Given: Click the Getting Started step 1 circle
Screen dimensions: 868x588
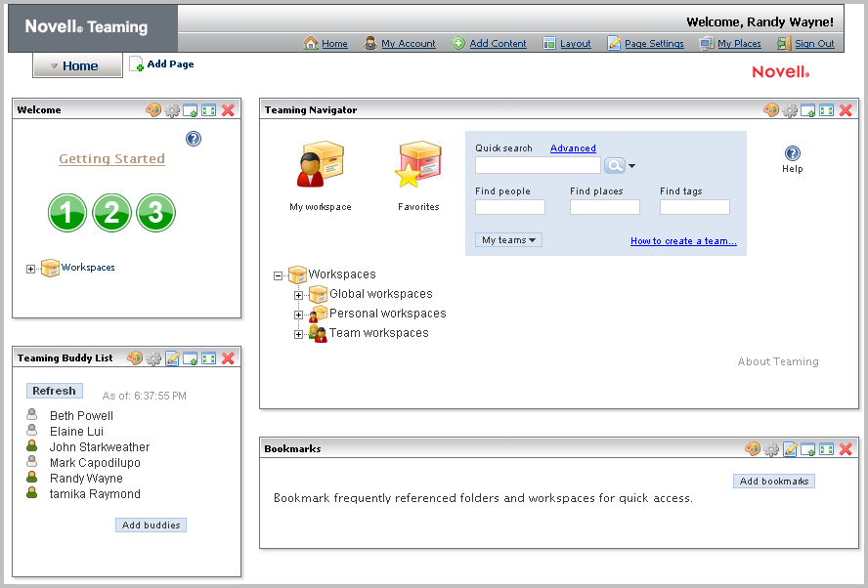Looking at the screenshot, I should pos(66,212).
